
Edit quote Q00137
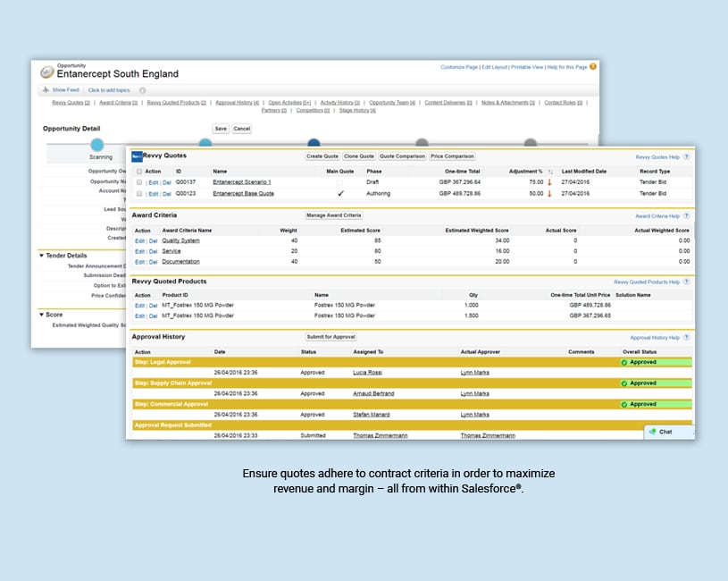point(154,183)
